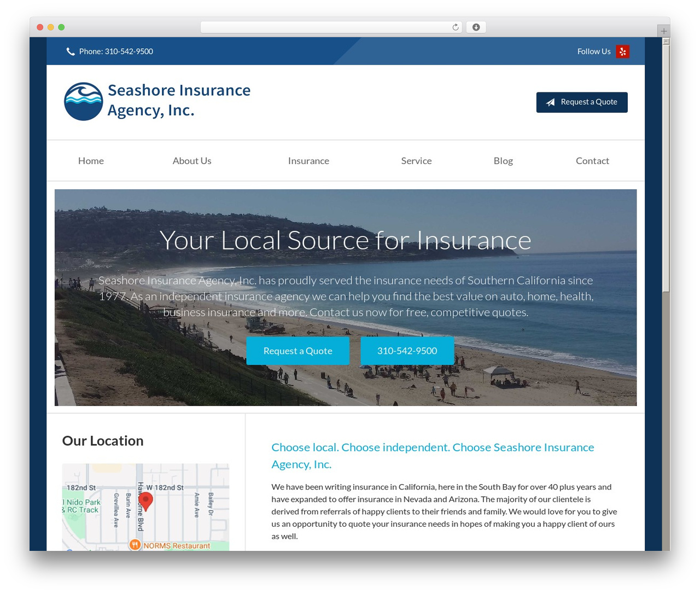Click the 'Follow Us' text

(594, 51)
